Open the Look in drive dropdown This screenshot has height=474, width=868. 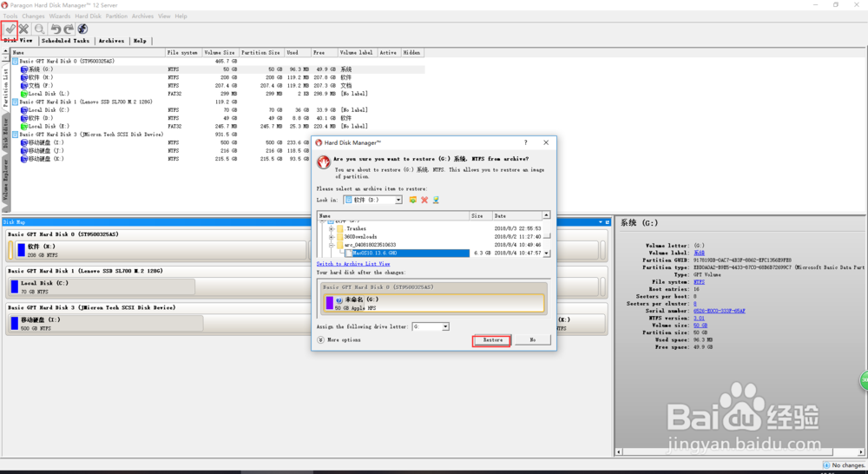(398, 200)
